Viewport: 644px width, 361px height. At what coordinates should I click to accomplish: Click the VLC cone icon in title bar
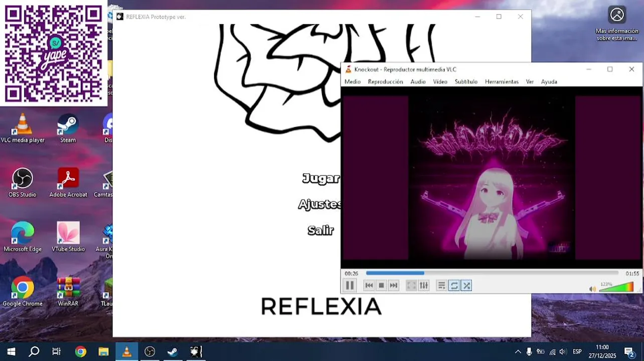pyautogui.click(x=349, y=69)
